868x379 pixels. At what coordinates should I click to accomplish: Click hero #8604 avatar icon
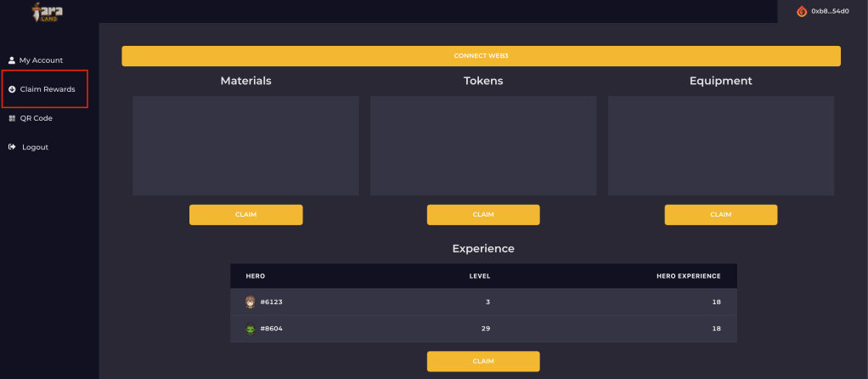tap(251, 328)
